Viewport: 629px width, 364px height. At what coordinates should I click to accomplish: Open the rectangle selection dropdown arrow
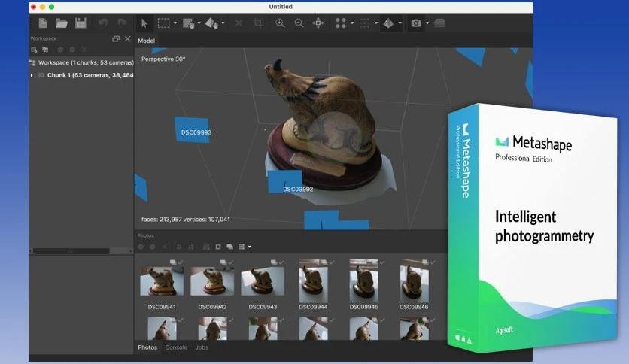click(x=175, y=23)
